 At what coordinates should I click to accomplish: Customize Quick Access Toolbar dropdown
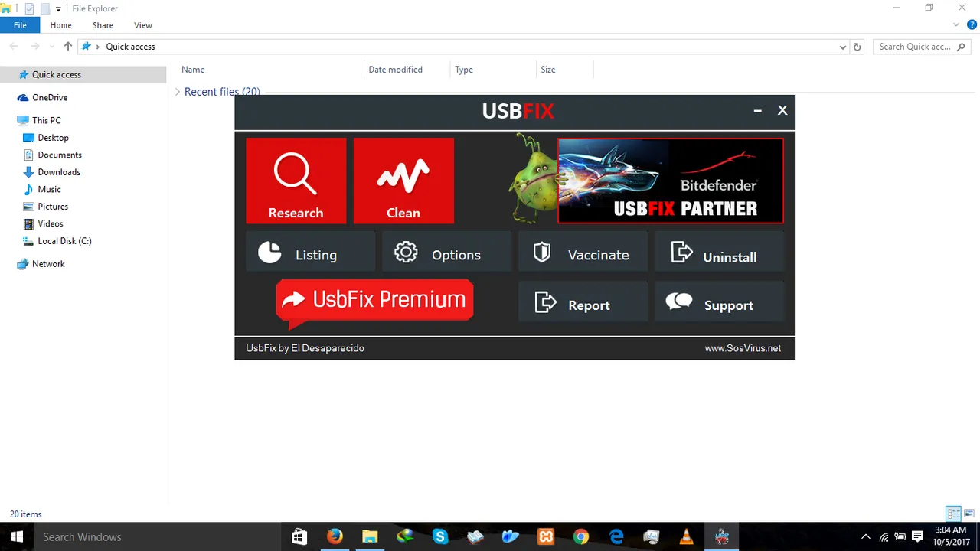58,9
